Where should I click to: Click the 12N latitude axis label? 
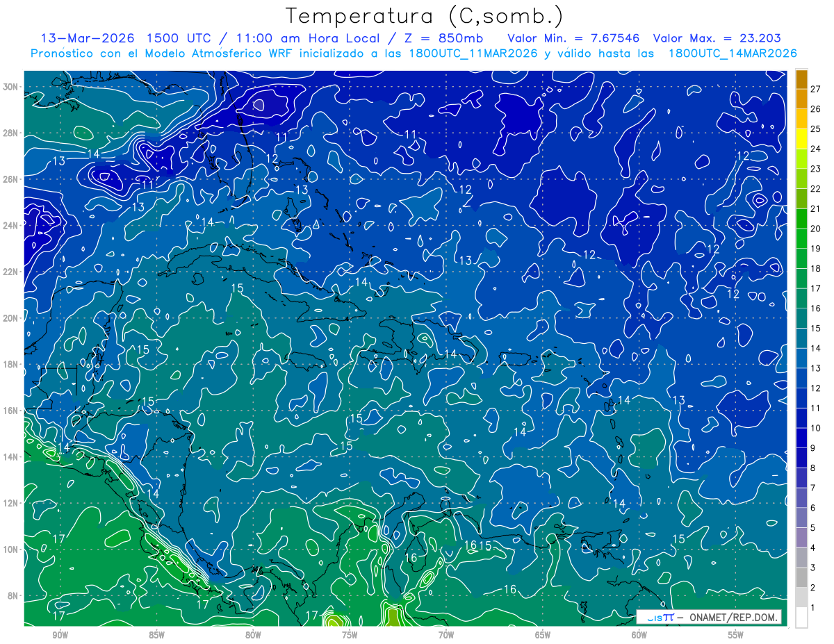[x=10, y=503]
